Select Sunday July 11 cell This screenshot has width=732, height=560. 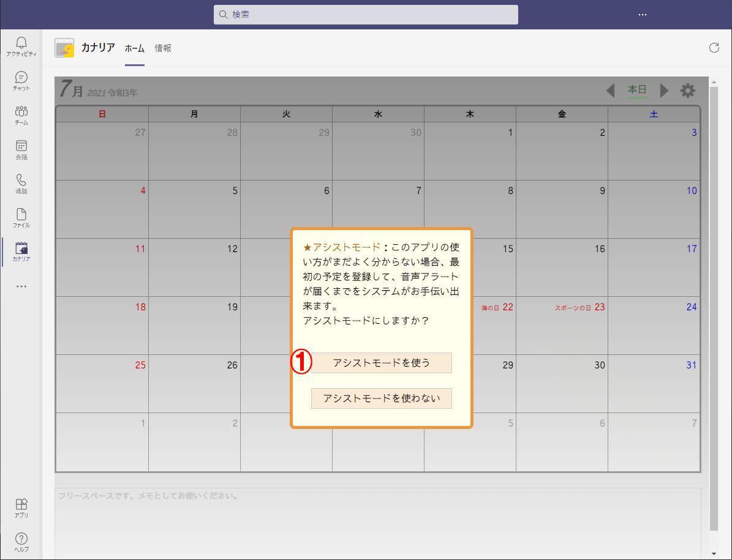click(x=102, y=267)
